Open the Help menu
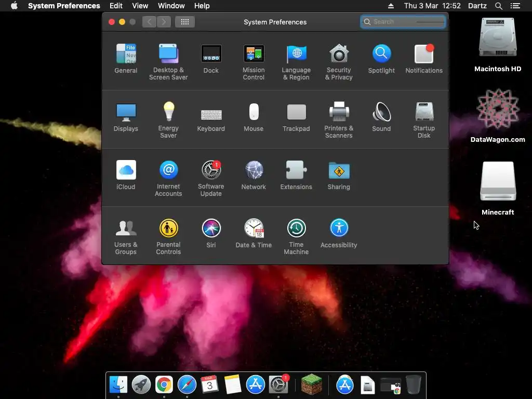 [202, 6]
